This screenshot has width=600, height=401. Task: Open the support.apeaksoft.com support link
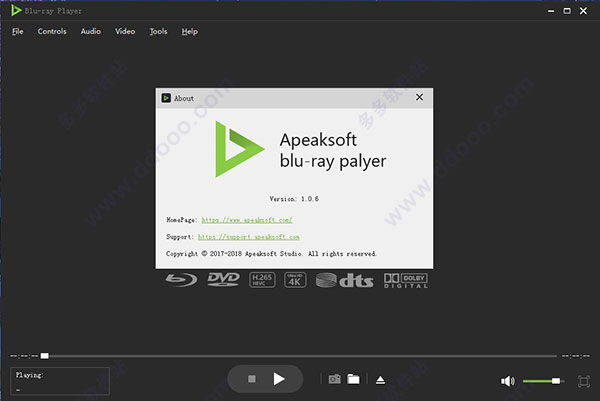pos(249,236)
